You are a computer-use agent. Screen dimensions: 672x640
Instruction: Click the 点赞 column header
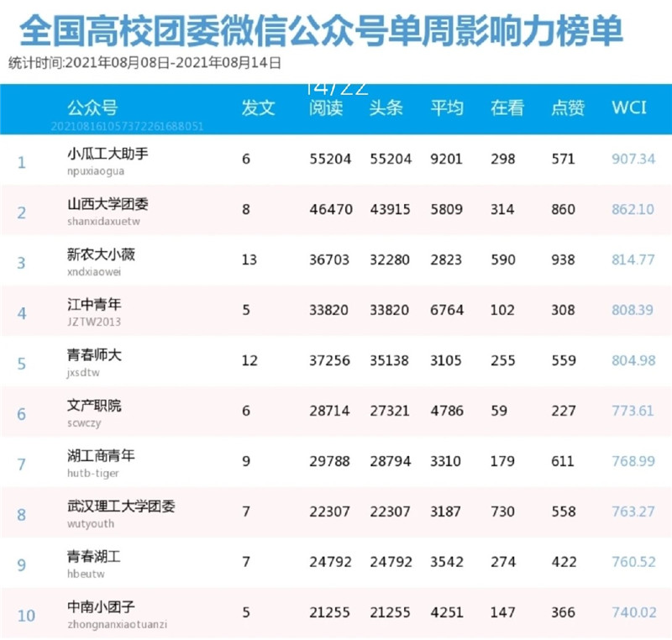coord(568,108)
